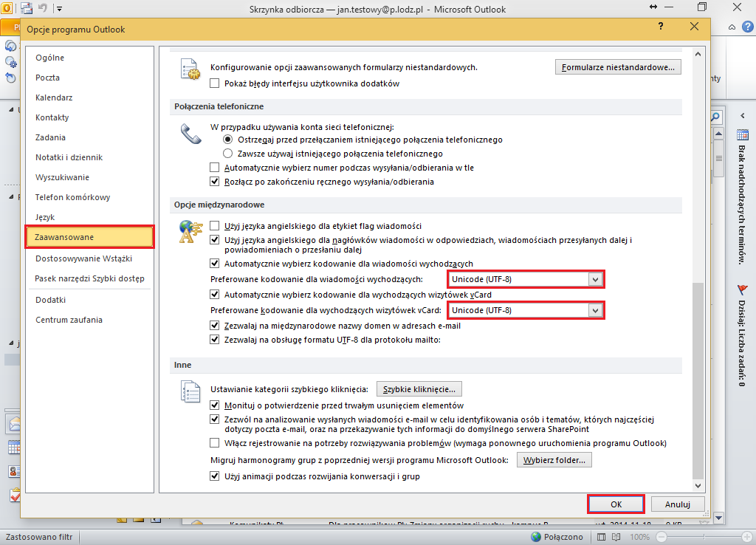
Task: Click the search magnifier icon in Outlook window
Action: click(x=716, y=117)
